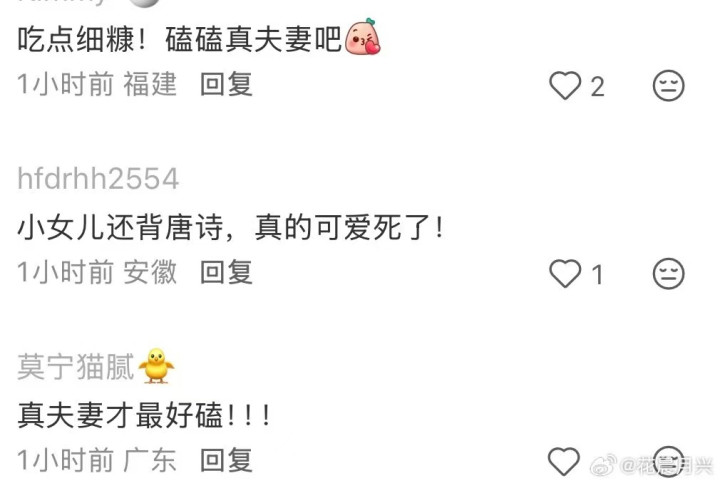The image size is (720, 483).
Task: Open the 莫宁猫腻 user profile
Action: (x=76, y=366)
